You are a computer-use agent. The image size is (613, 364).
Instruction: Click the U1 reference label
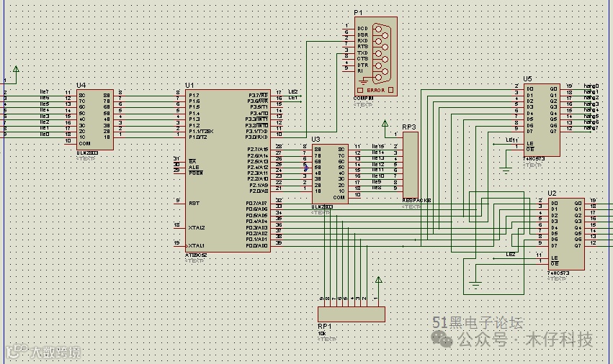(x=189, y=85)
